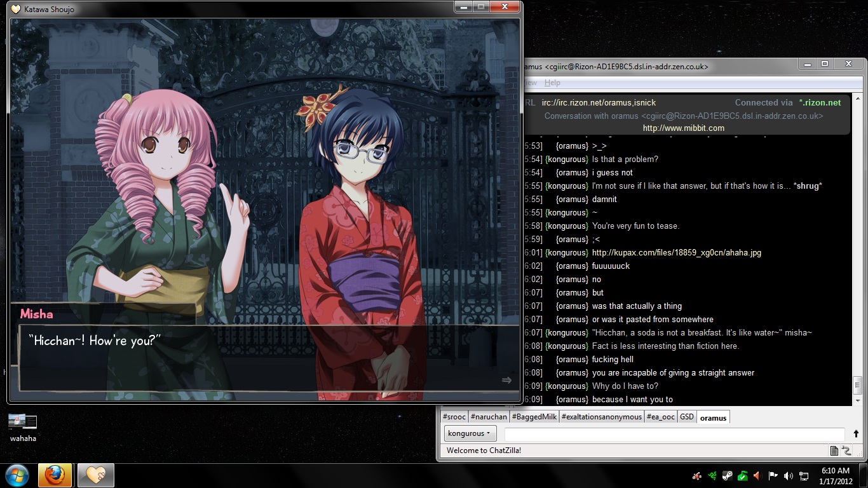868x488 pixels.
Task: Click the irc://irc.rizon.net/oramus,isnick URL
Action: click(599, 102)
